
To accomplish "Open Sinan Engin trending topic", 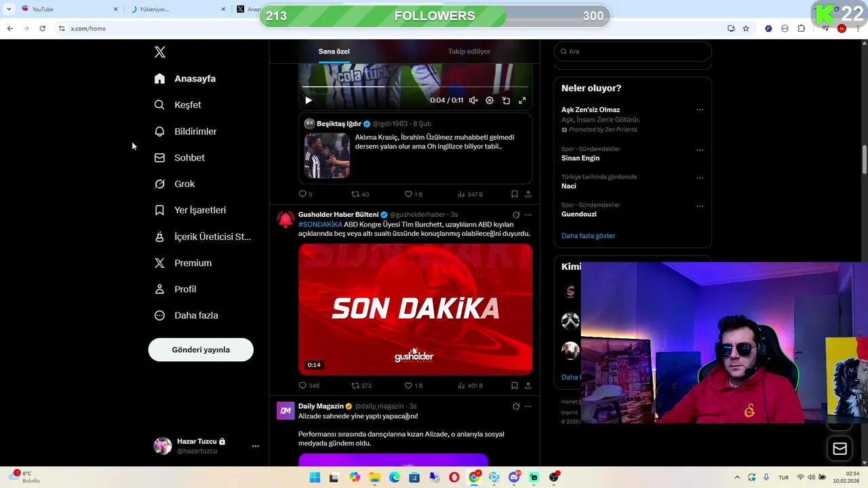I will click(580, 158).
